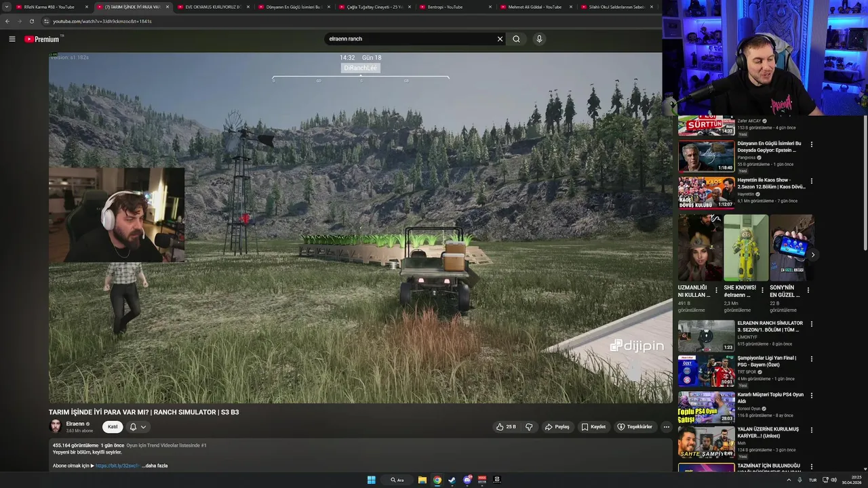Toggle notification bell for Elraenn channel

133,427
